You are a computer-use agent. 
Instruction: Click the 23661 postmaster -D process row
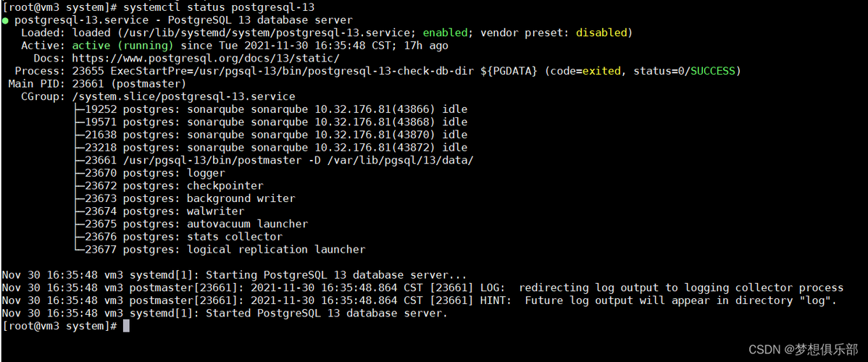point(273,161)
